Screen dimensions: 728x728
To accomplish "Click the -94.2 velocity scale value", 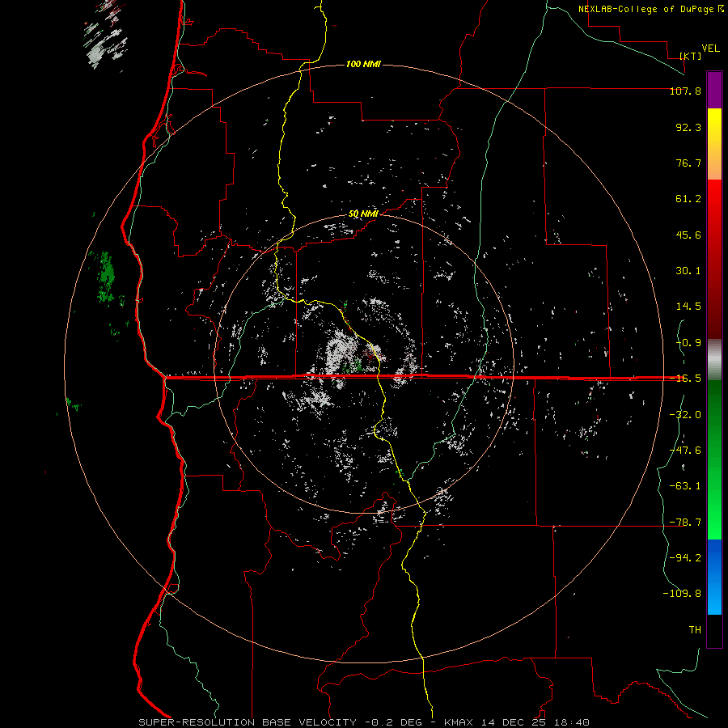I will tap(685, 558).
